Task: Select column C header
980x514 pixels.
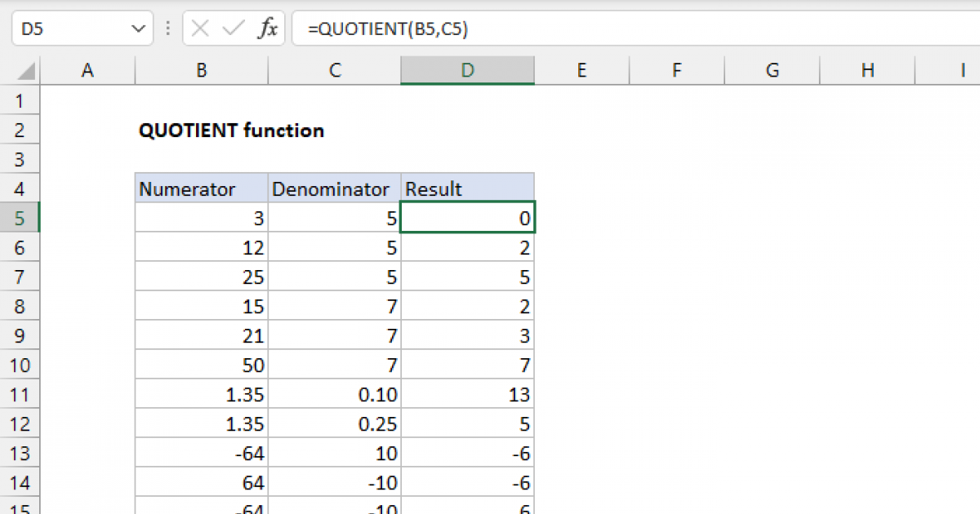Action: click(334, 71)
